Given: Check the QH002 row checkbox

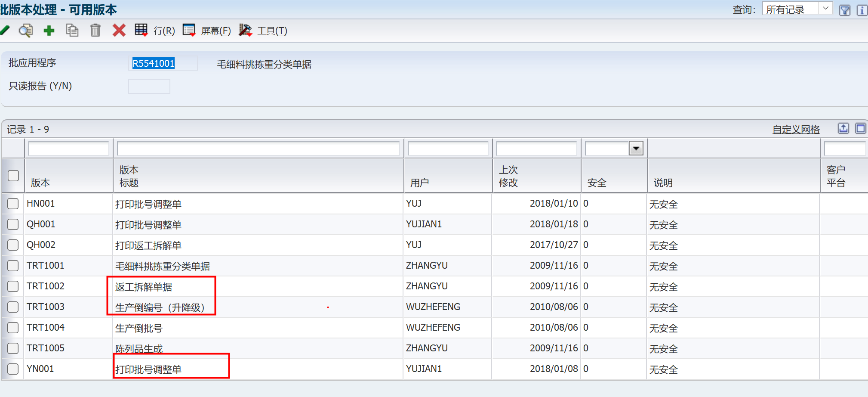Looking at the screenshot, I should [13, 245].
